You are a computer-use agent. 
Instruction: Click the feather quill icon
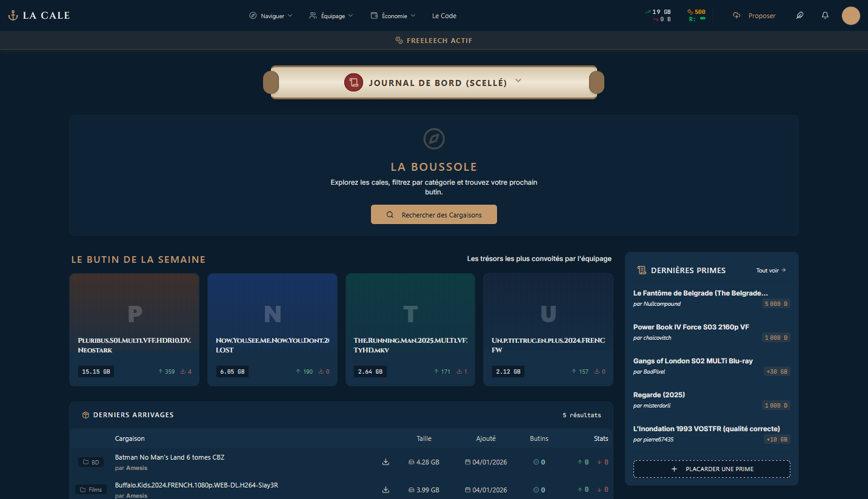coord(800,16)
